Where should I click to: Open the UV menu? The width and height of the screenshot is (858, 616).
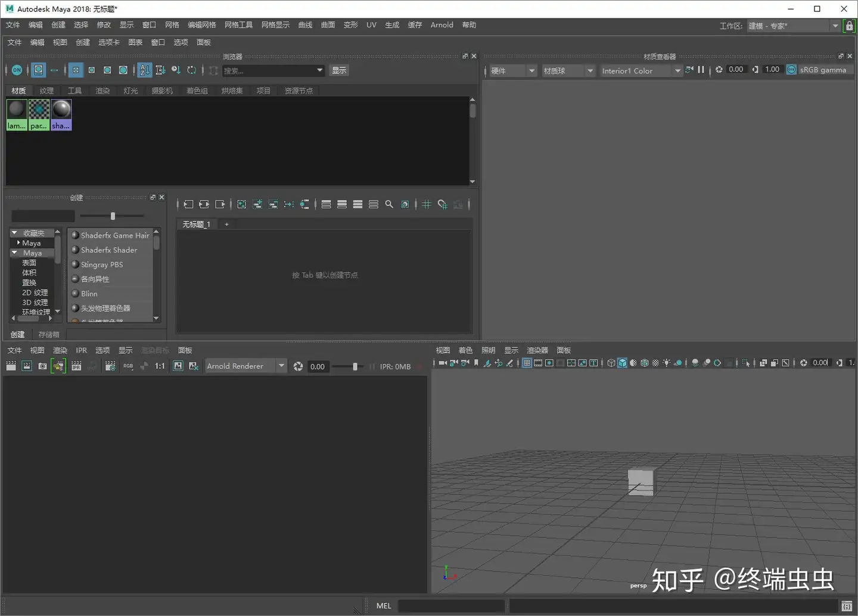371,25
